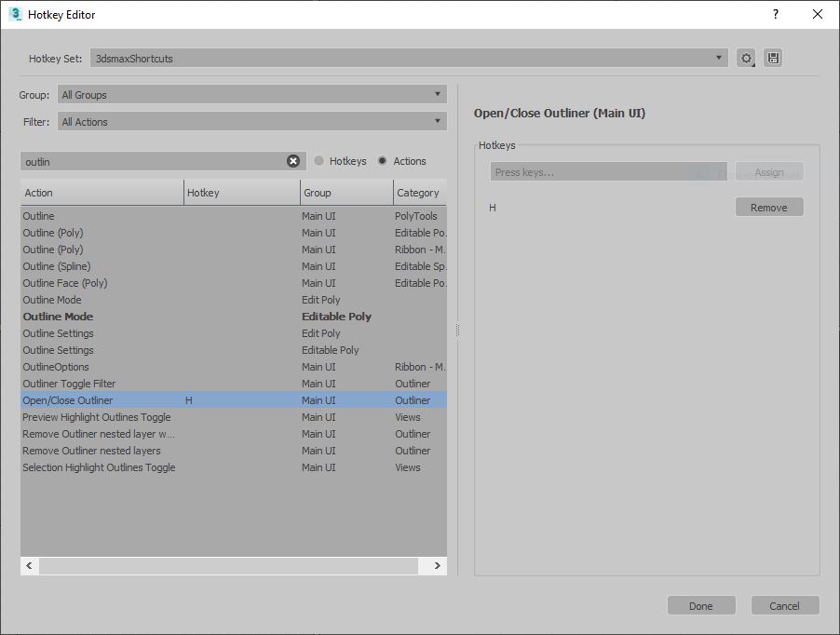
Task: Click the Done button
Action: [x=701, y=605]
